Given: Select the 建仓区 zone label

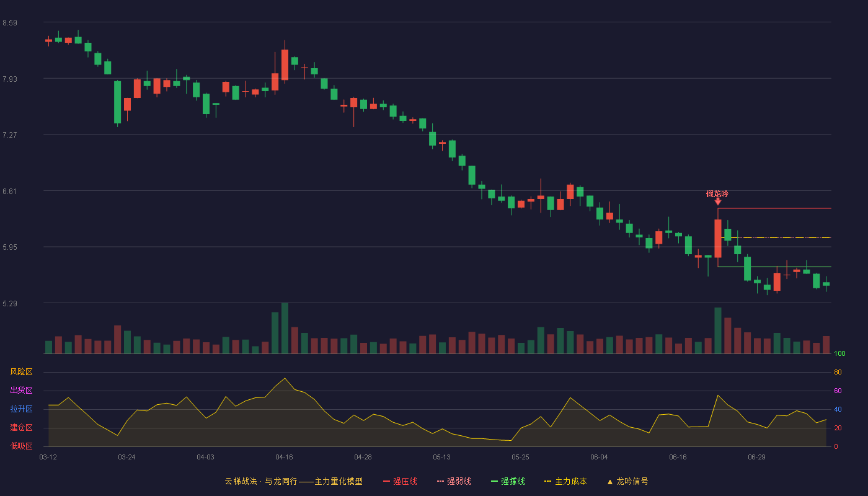Looking at the screenshot, I should coord(21,428).
